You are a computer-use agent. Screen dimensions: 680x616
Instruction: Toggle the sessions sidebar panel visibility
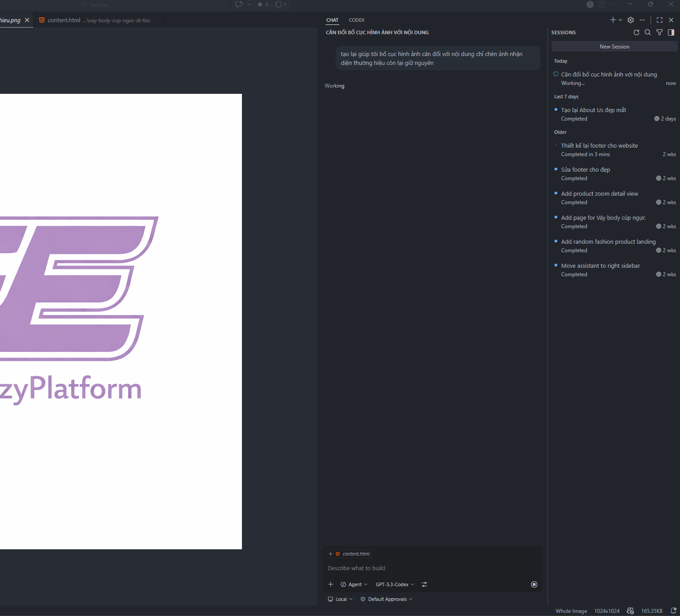(x=671, y=32)
